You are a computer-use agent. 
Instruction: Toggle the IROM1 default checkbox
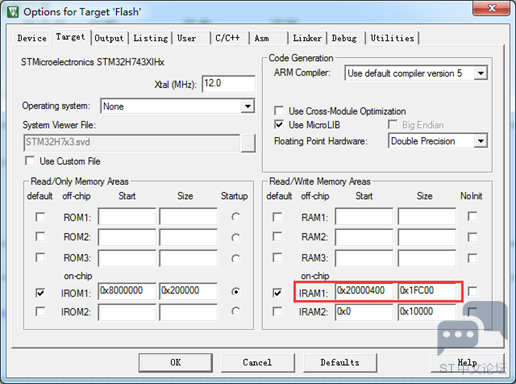click(x=40, y=293)
